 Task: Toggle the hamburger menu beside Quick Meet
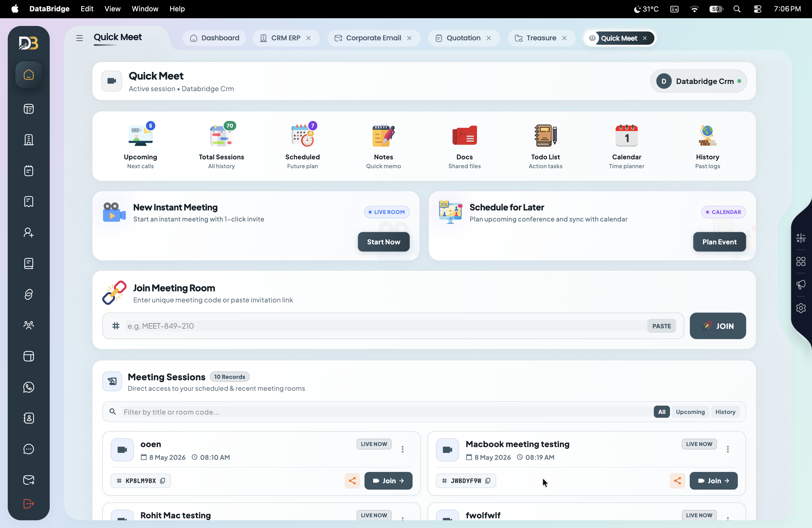click(x=80, y=38)
